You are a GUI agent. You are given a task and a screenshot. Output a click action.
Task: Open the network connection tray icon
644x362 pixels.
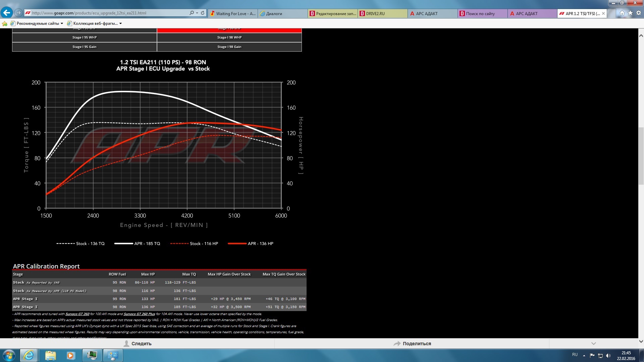click(x=600, y=356)
